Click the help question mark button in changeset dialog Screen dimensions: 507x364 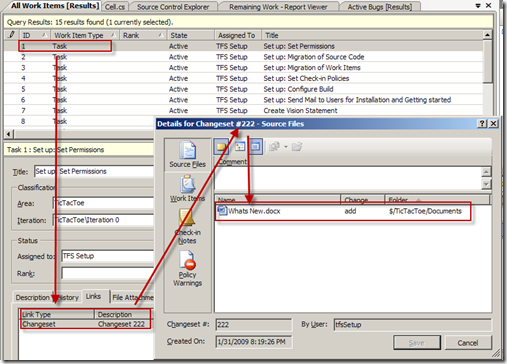(482, 124)
